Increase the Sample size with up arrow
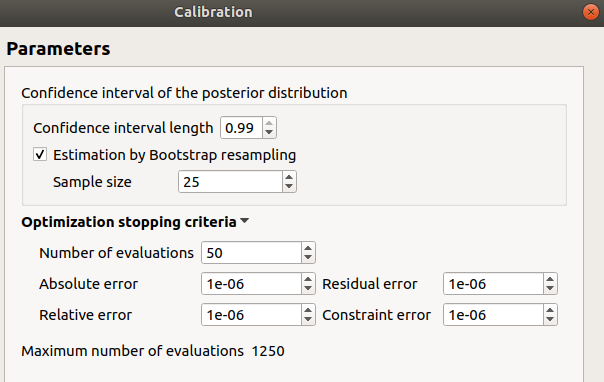 click(x=289, y=177)
